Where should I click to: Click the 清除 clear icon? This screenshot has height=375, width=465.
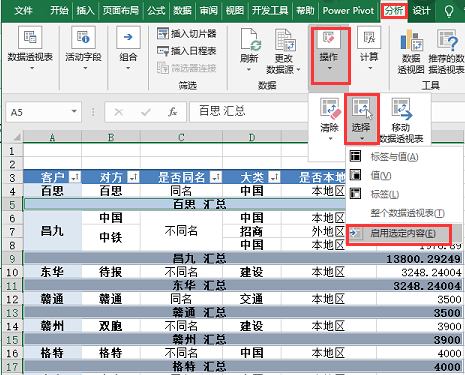tap(330, 109)
